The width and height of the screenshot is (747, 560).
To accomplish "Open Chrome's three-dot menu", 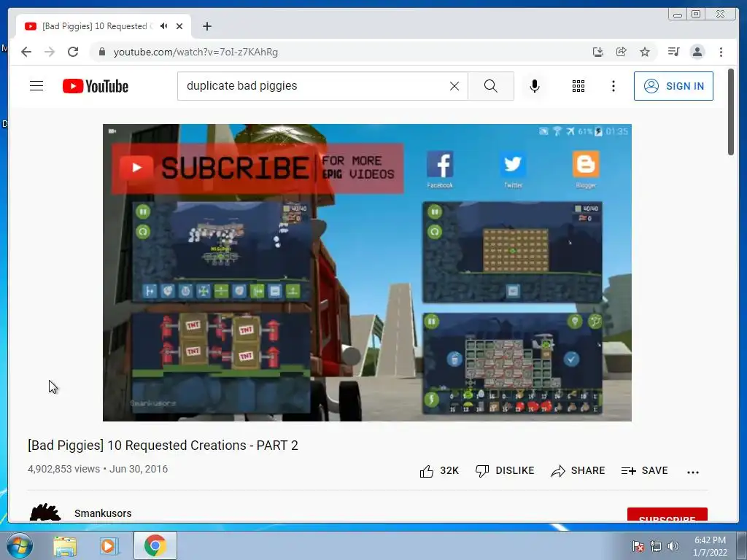I will pos(721,52).
